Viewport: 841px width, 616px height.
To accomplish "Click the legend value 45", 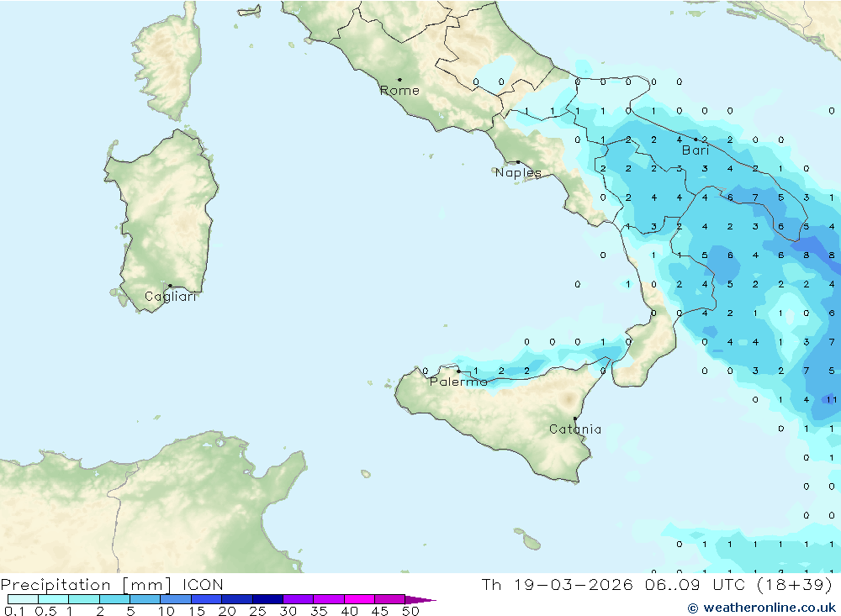I will point(380,611).
